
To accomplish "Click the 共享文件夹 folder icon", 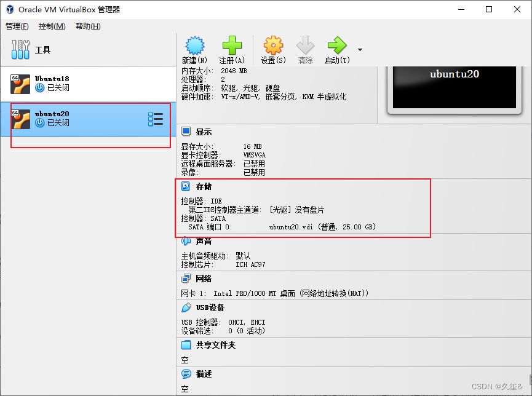I will [x=186, y=345].
